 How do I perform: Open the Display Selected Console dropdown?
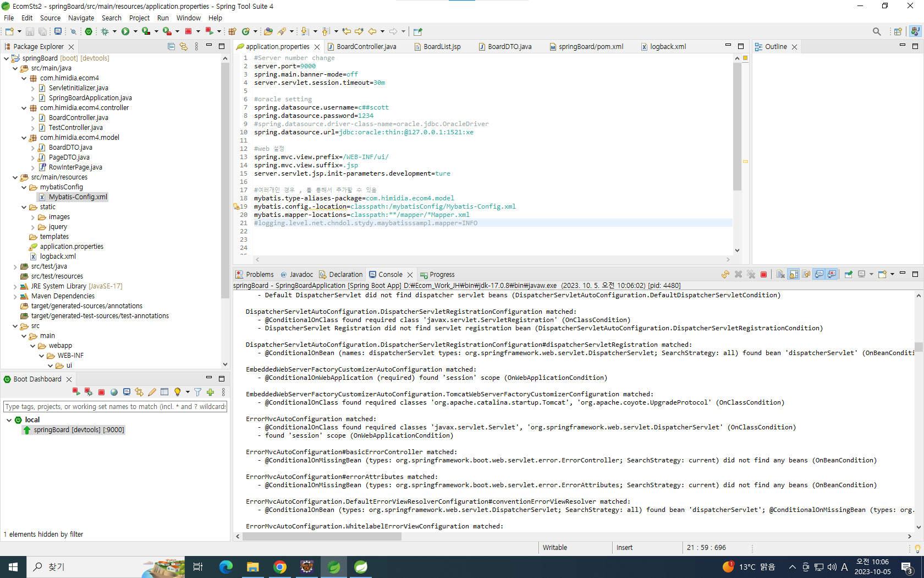coord(872,274)
